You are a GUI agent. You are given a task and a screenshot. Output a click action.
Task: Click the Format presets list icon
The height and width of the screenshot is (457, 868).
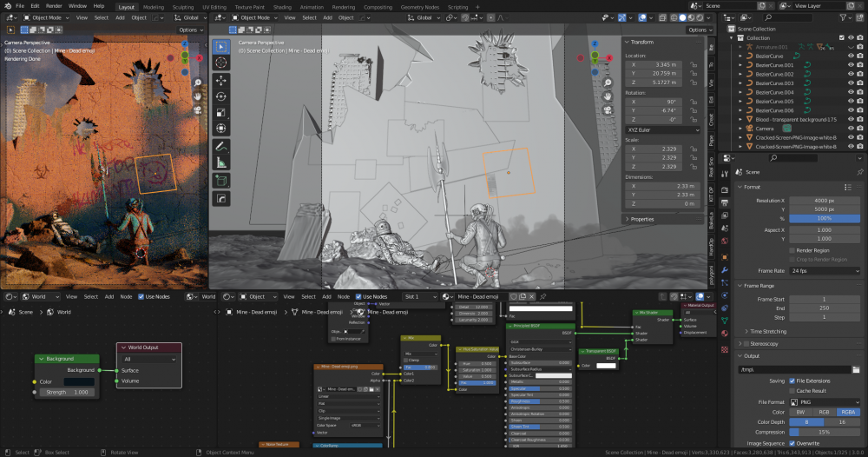coord(847,188)
